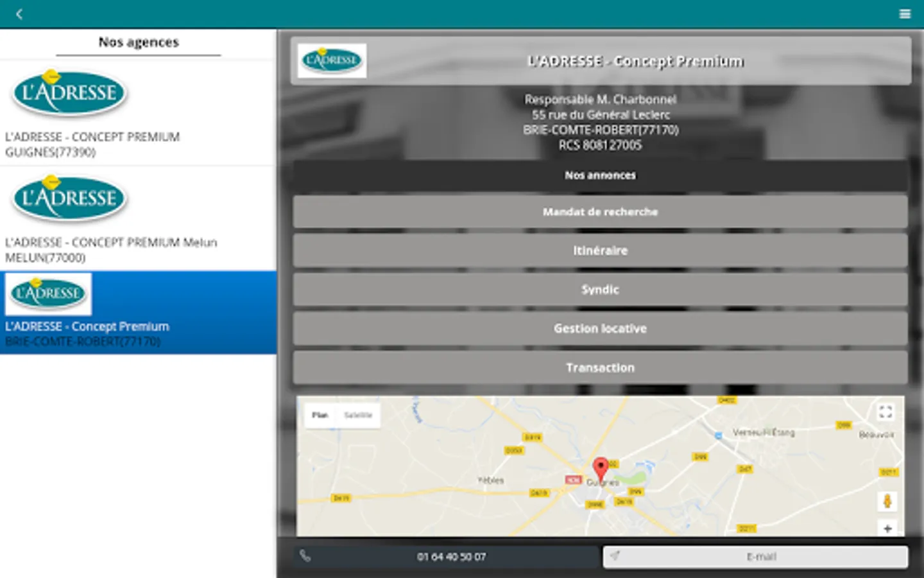The width and height of the screenshot is (924, 578).
Task: Click Yèbles label on map
Action: (491, 480)
